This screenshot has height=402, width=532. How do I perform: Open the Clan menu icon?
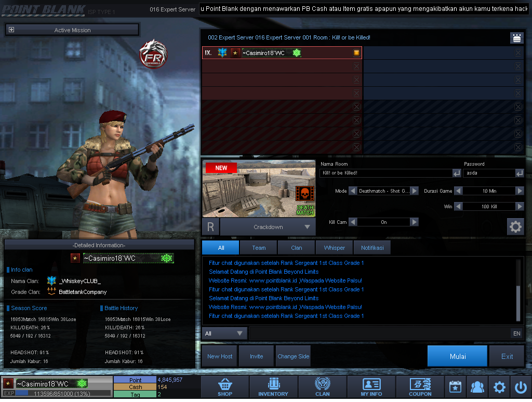point(322,387)
